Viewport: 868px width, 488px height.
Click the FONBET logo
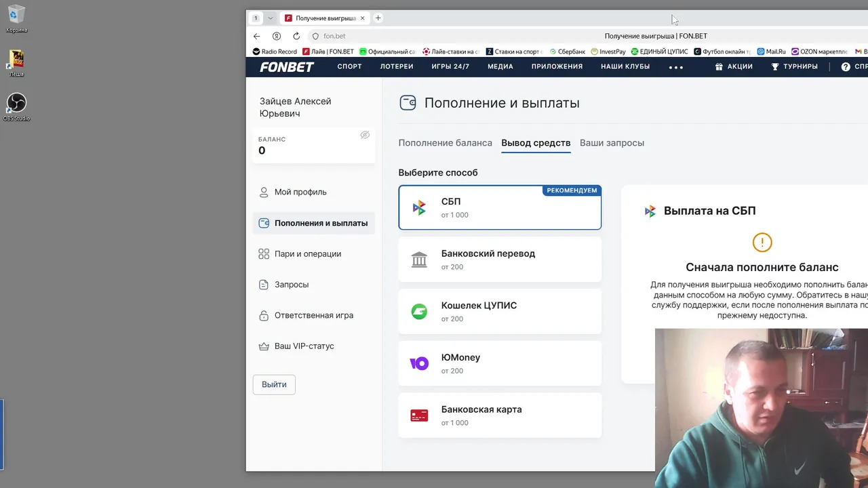[x=287, y=67]
